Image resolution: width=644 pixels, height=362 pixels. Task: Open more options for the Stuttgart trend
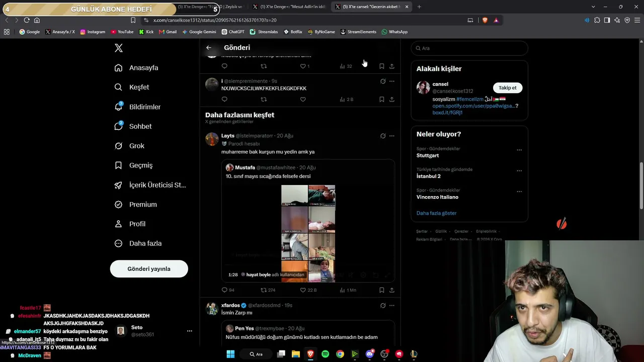(x=519, y=150)
